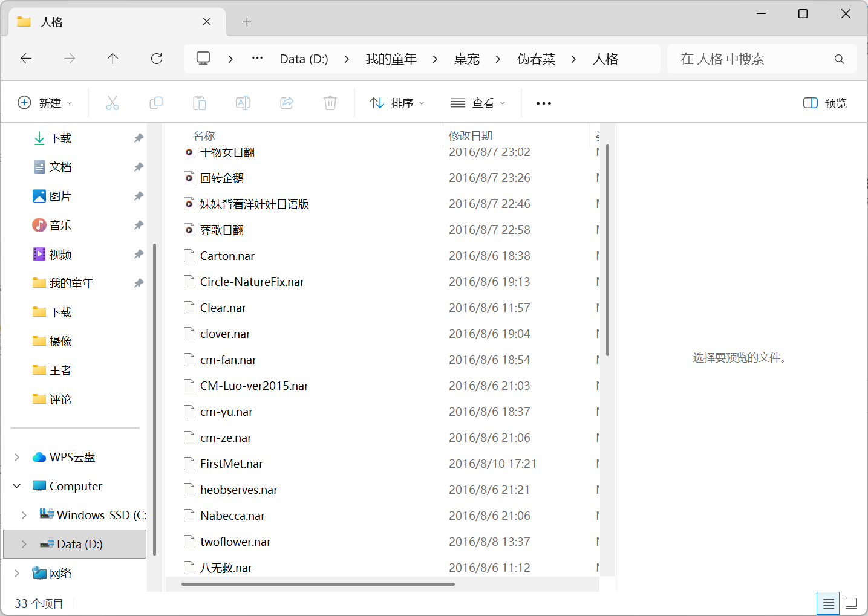The width and height of the screenshot is (868, 616).
Task: Open 音乐 in the navigation pane
Action: (x=60, y=225)
